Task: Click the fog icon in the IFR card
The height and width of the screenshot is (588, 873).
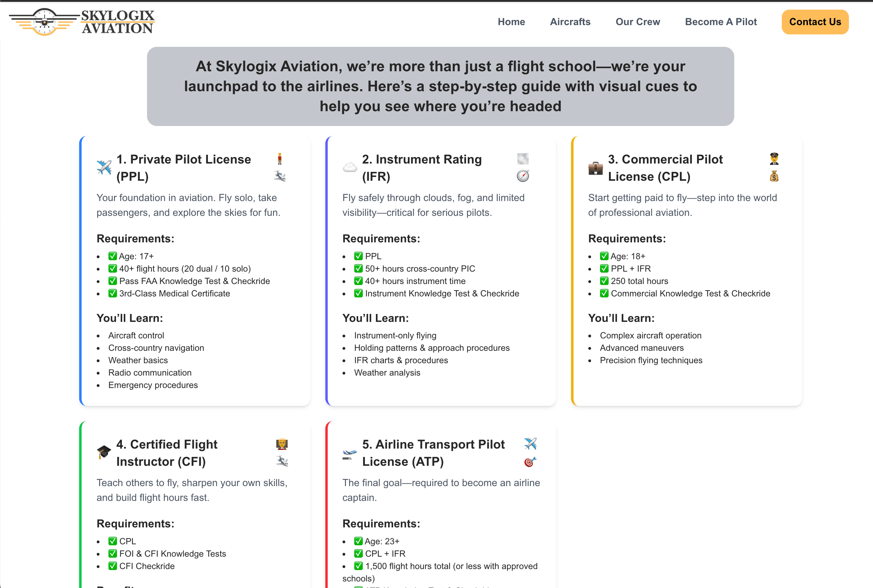Action: (523, 159)
